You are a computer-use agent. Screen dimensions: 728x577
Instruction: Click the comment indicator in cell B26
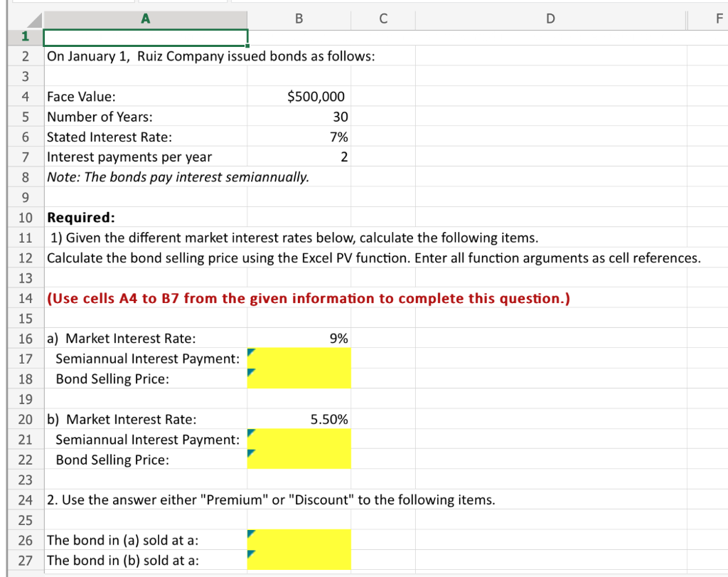(x=251, y=534)
